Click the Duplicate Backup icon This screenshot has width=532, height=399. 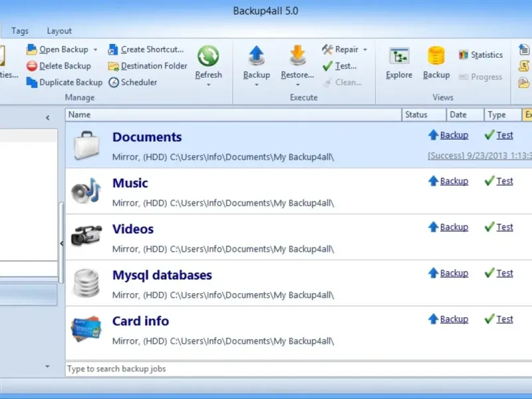(x=31, y=82)
